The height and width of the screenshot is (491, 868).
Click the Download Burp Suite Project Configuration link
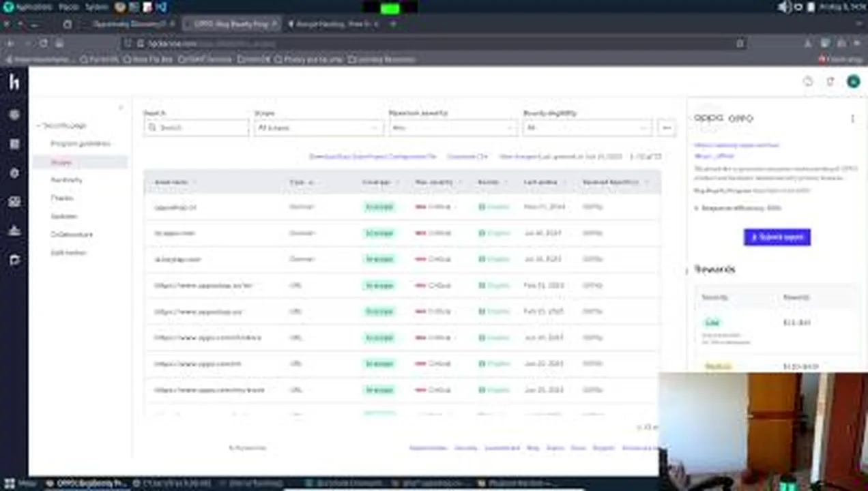373,156
